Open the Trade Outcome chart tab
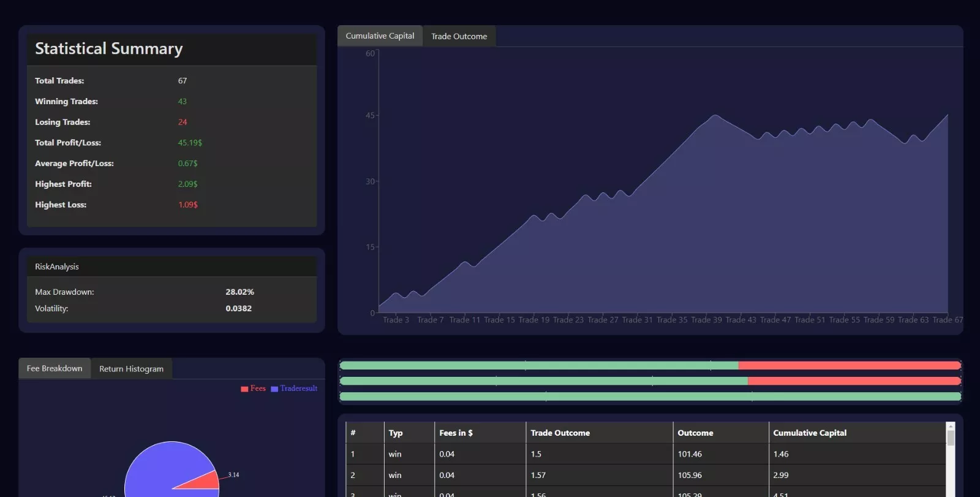The width and height of the screenshot is (980, 497). [459, 36]
